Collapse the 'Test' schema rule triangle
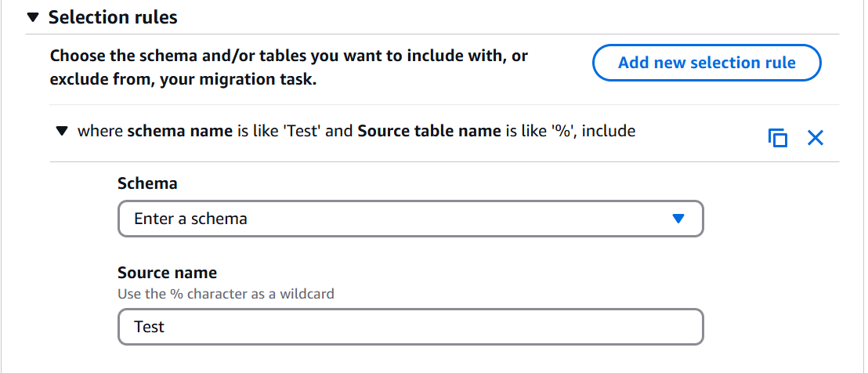Viewport: 868px width, 373px height. pos(62,131)
